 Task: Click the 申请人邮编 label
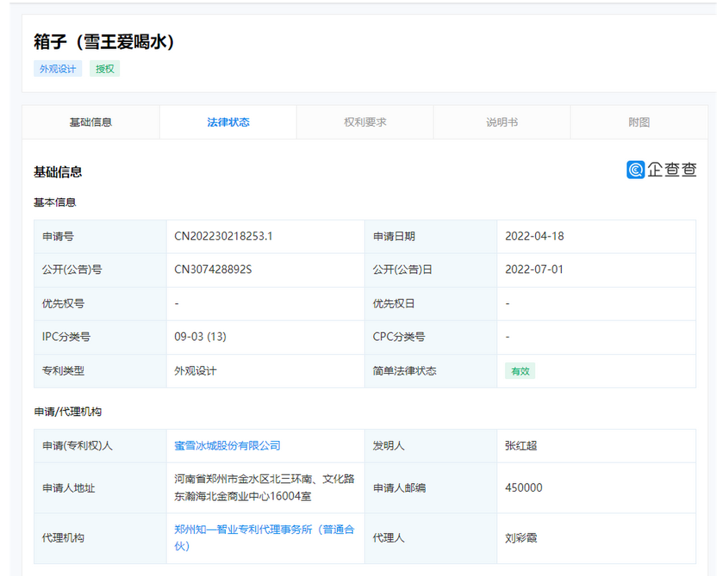[x=399, y=488]
